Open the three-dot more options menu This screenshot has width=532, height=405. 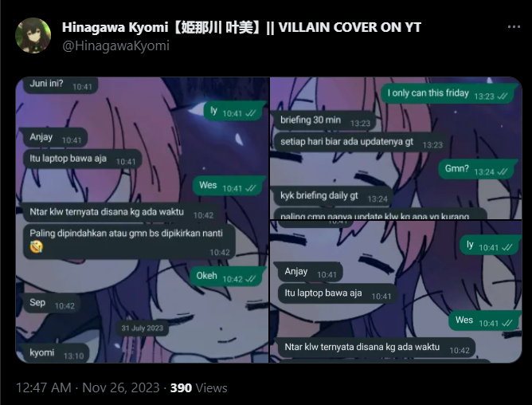pos(514,27)
